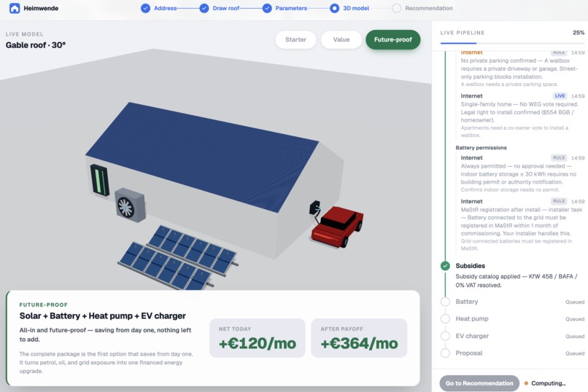Screen dimensions: 588x392
Task: Click 'Subsidy catalog applied' description text
Action: coord(517,281)
